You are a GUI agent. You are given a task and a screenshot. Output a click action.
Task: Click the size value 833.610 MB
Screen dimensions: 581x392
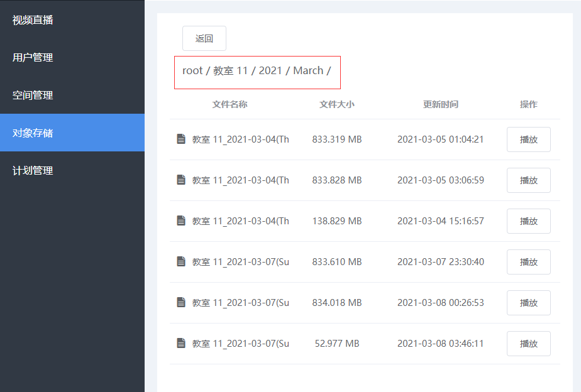pyautogui.click(x=337, y=262)
